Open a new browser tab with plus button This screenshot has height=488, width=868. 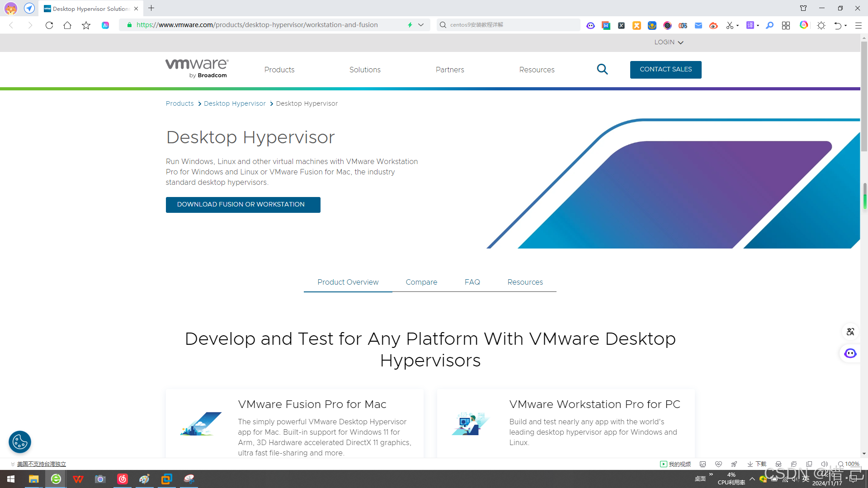pyautogui.click(x=151, y=8)
